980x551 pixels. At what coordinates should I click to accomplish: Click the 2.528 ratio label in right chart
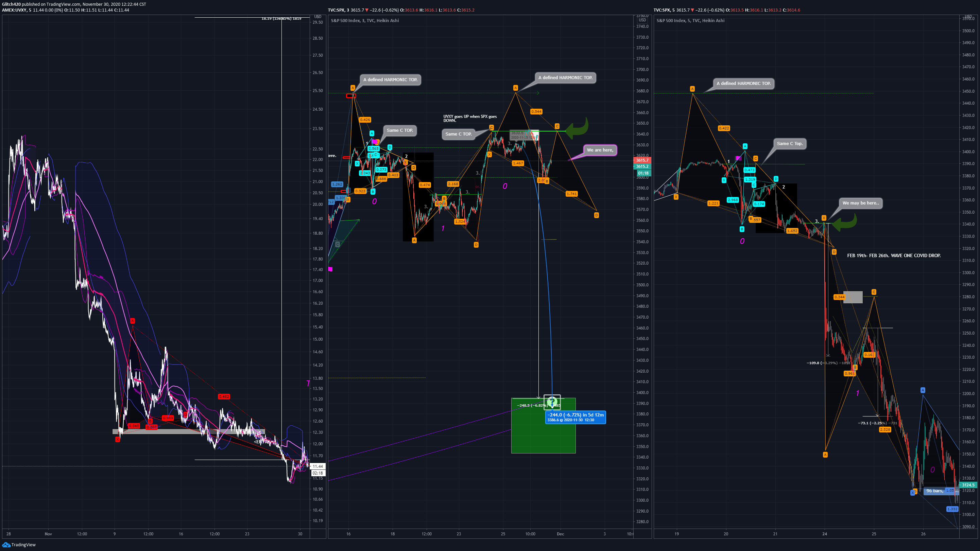[885, 430]
